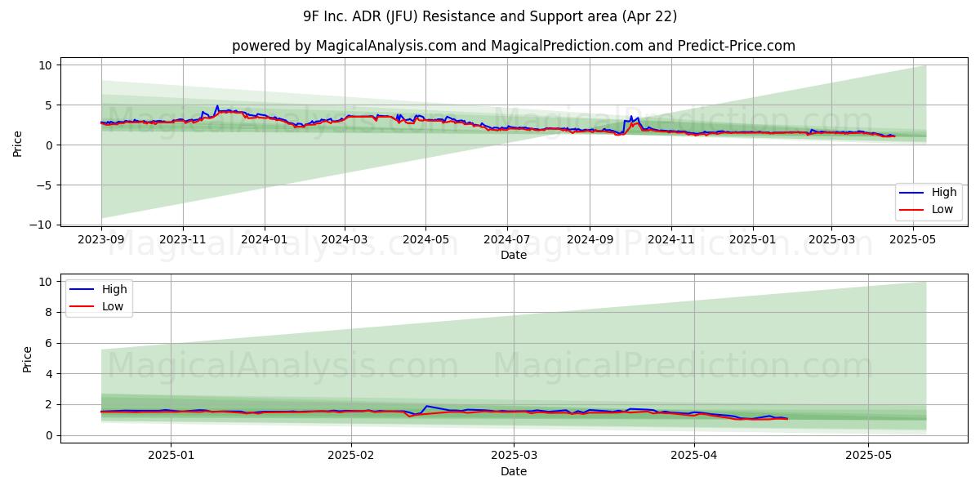Click the 'Date' x-axis label of the bottom chart
Screen dimensions: 980x490
pos(514,471)
